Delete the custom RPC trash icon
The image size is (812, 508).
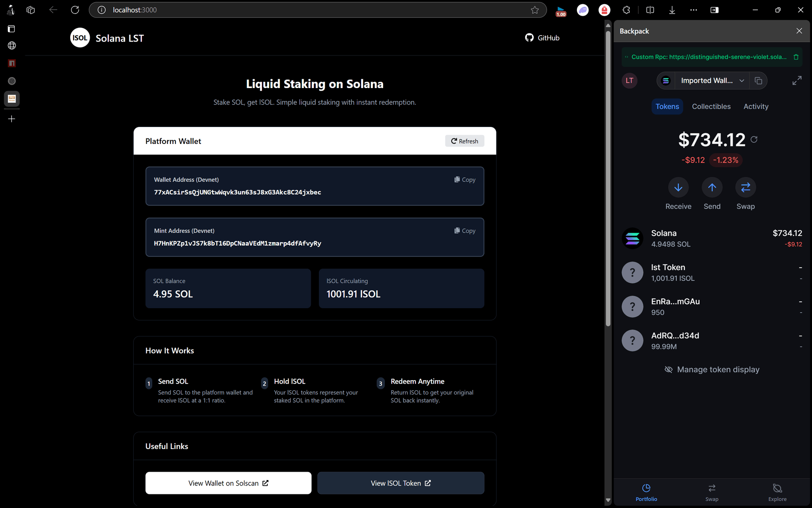(796, 57)
